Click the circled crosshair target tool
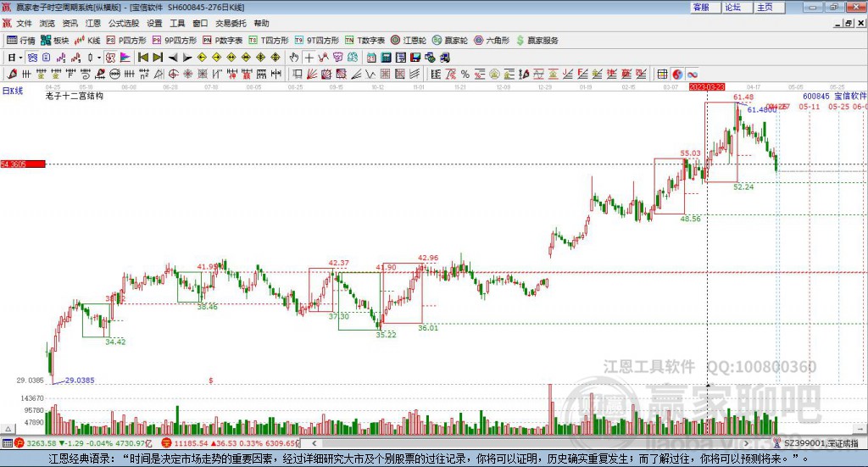The height and width of the screenshot is (467, 868). click(x=173, y=74)
